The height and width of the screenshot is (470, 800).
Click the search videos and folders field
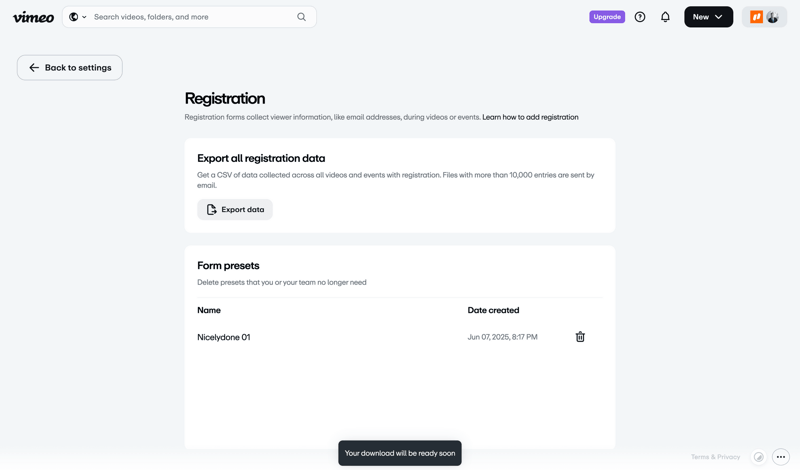[x=190, y=17]
